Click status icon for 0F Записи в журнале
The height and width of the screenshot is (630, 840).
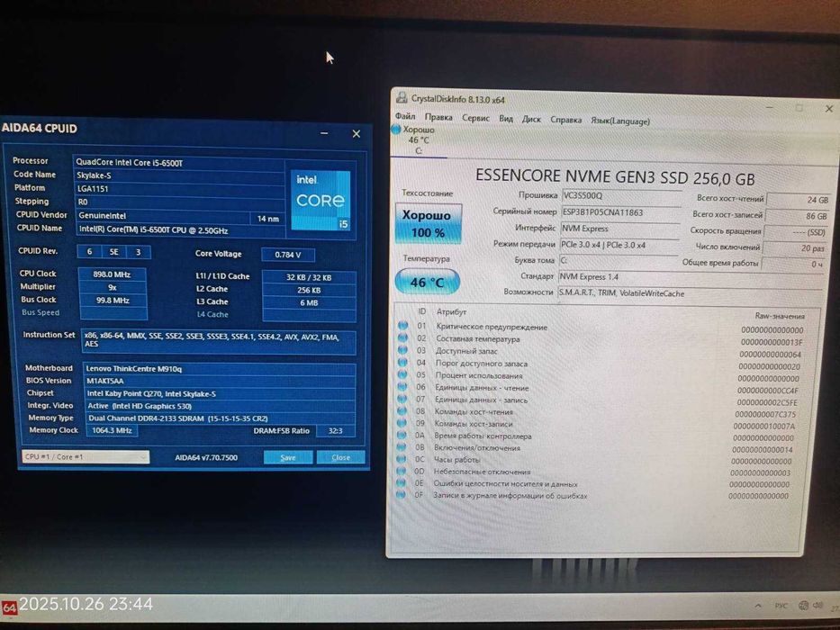coord(400,494)
